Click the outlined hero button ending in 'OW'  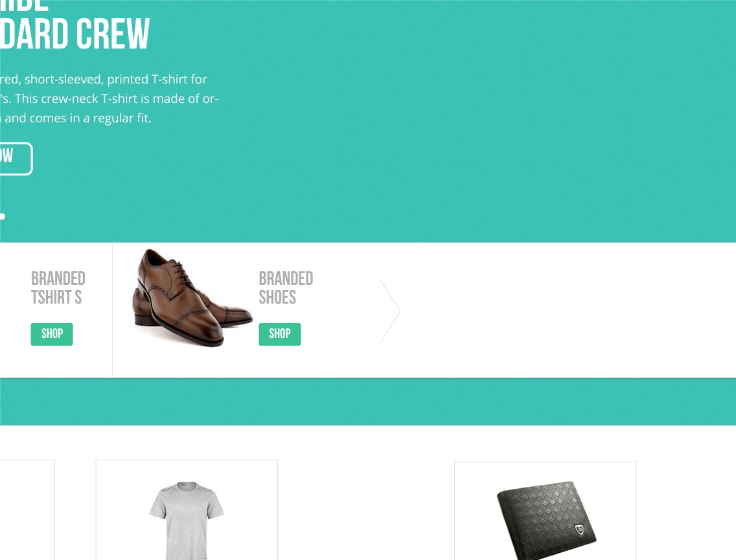(16, 159)
